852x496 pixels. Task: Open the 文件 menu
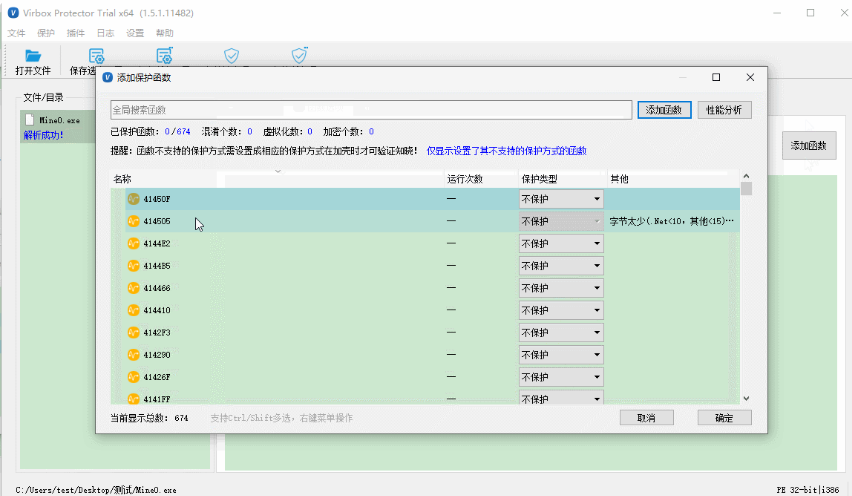coord(16,33)
